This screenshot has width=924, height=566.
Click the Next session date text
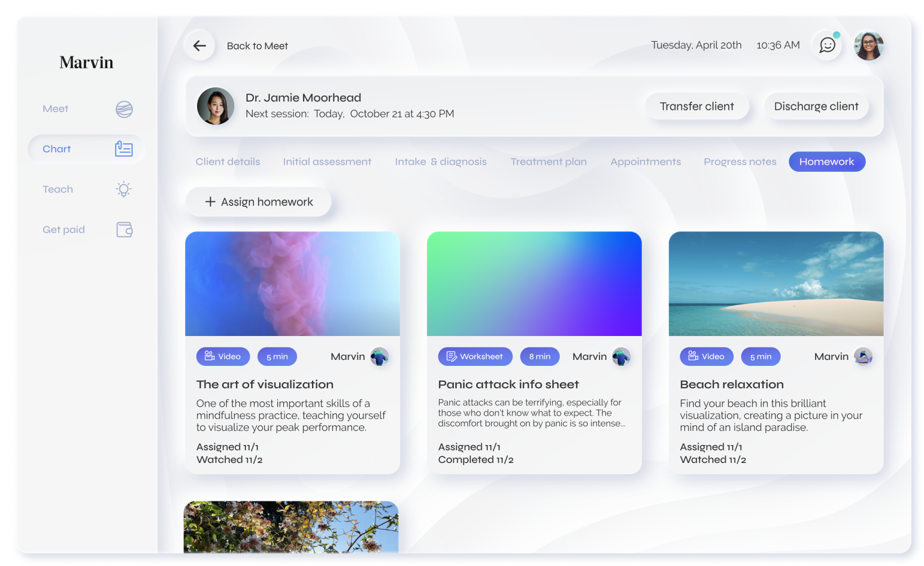(350, 114)
